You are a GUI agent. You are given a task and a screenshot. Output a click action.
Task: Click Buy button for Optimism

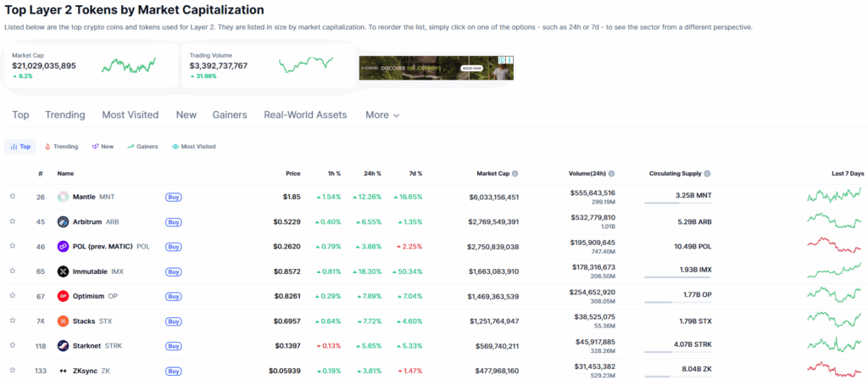173,296
